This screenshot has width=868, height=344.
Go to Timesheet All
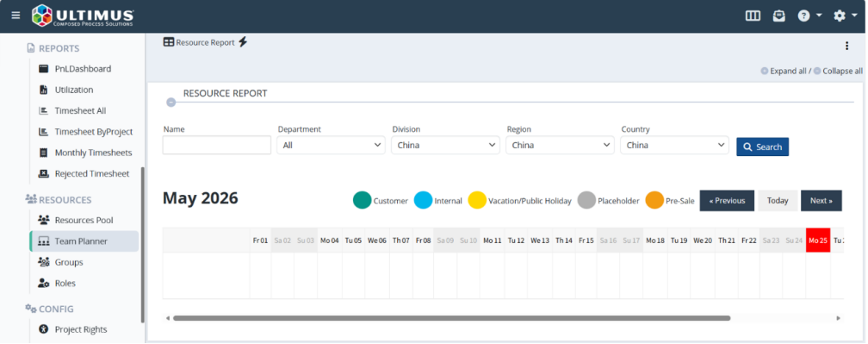(80, 111)
